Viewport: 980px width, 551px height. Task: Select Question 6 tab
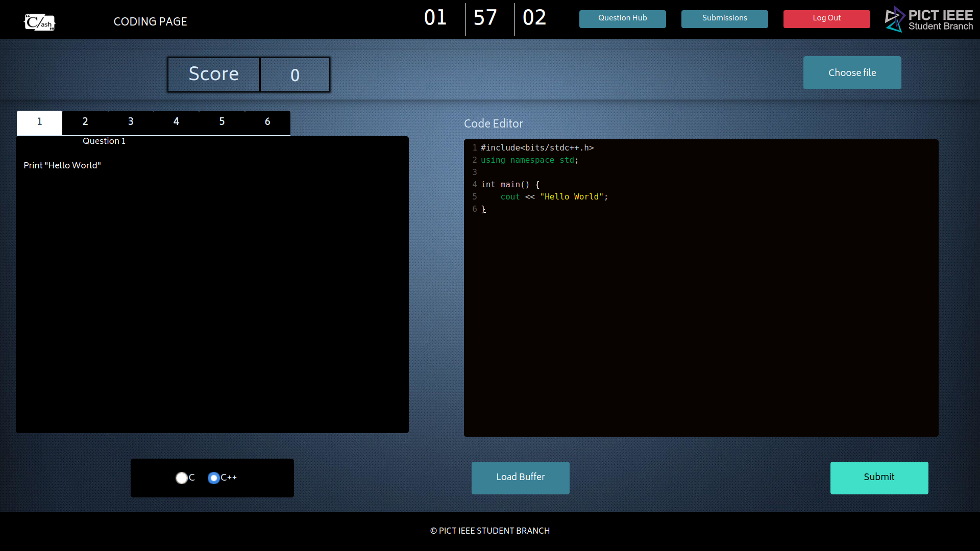[x=267, y=122]
